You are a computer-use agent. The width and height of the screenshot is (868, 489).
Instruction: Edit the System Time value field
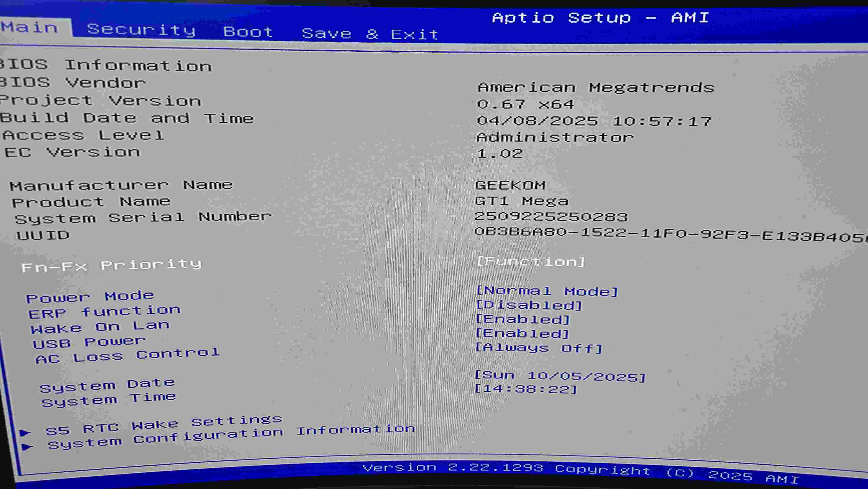click(526, 389)
